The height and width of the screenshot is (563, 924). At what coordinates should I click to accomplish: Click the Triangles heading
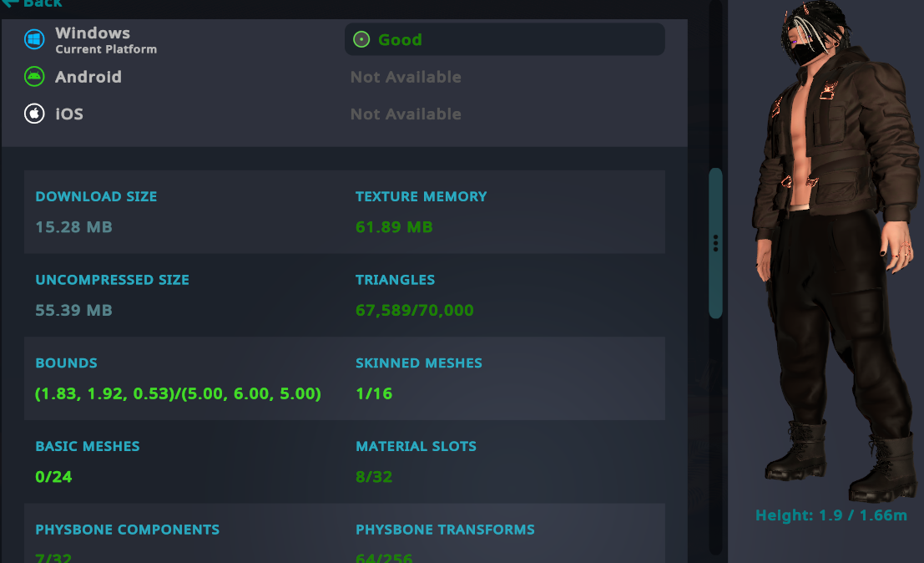(x=395, y=280)
